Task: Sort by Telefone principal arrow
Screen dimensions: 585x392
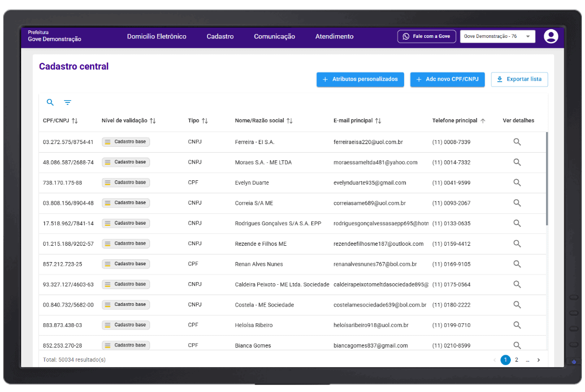Action: (x=483, y=121)
